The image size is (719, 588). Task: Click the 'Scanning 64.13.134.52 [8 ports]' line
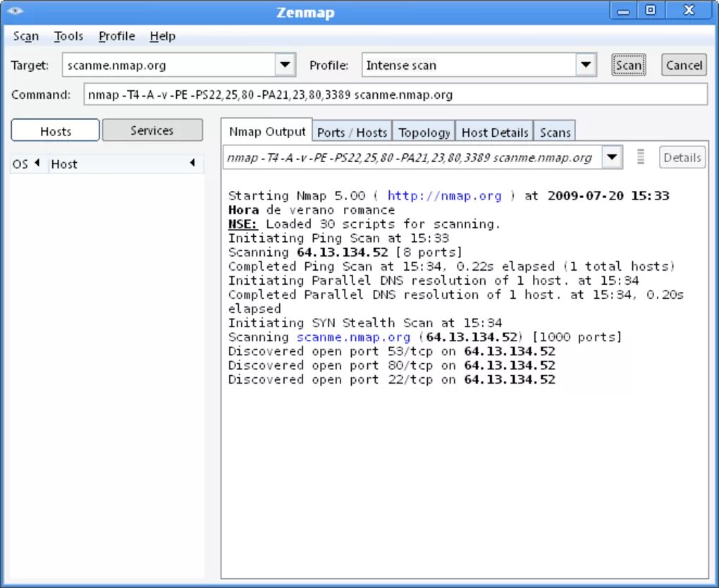click(x=345, y=252)
